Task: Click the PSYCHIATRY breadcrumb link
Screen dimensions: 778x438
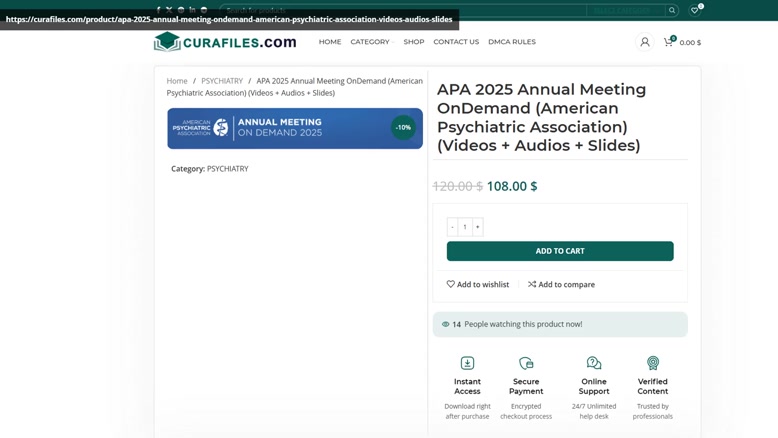Action: (222, 81)
